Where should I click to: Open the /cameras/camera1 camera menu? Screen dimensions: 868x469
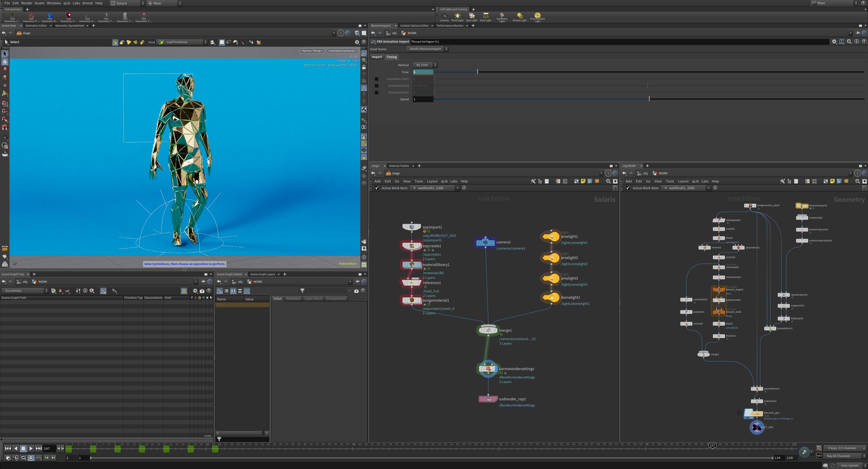[342, 51]
